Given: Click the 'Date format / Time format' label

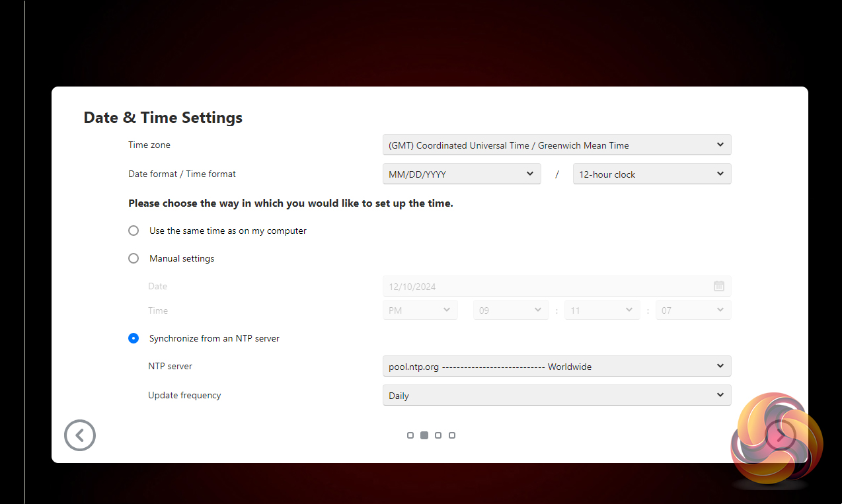Looking at the screenshot, I should [182, 174].
